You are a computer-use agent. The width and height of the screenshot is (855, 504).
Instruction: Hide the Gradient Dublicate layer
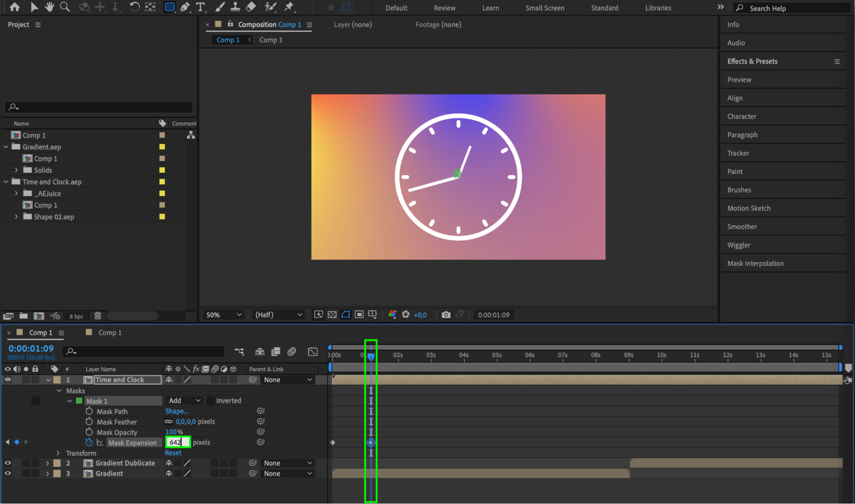click(x=8, y=463)
